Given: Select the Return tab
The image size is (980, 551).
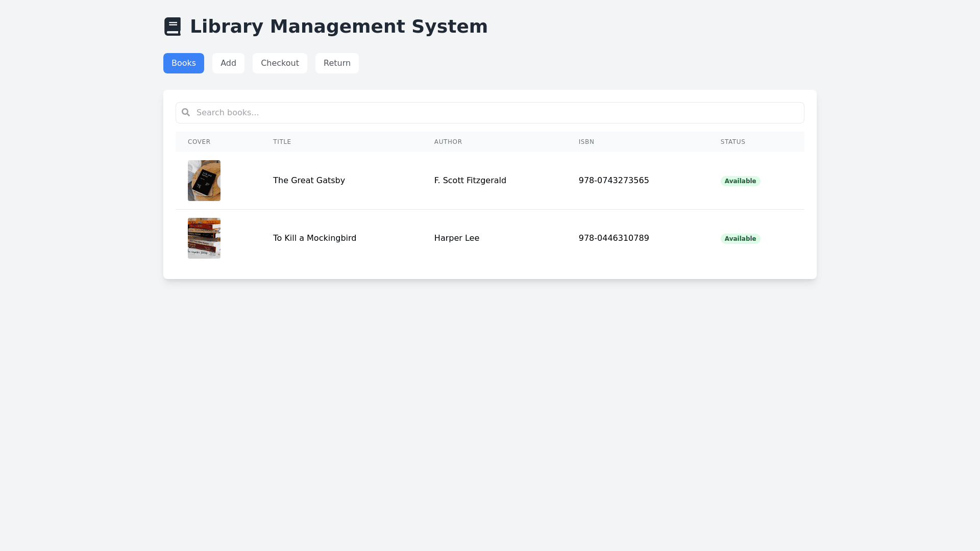Looking at the screenshot, I should point(337,63).
